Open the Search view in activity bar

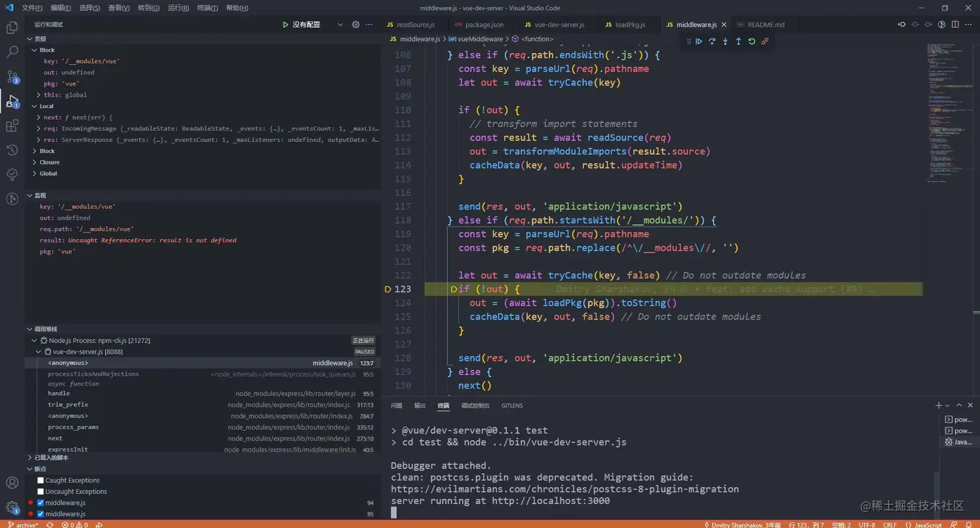[x=12, y=52]
